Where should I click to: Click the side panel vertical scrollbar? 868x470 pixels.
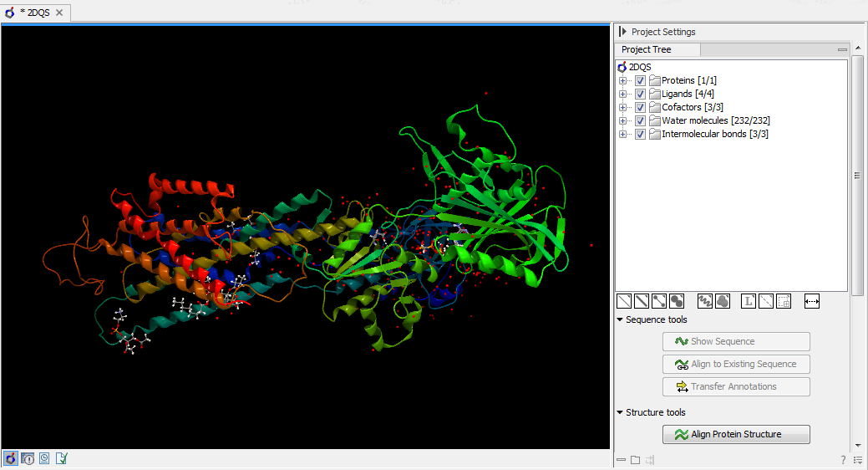coord(857,176)
